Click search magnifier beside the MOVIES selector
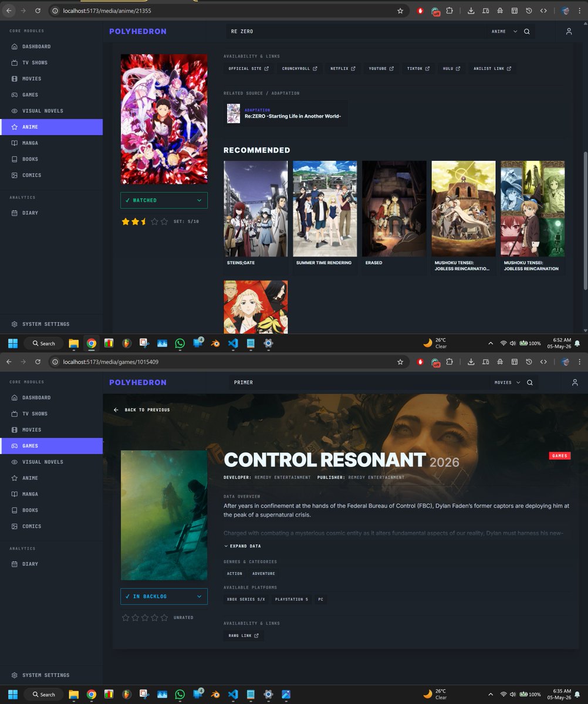Screen dimensions: 588x704 (529, 383)
